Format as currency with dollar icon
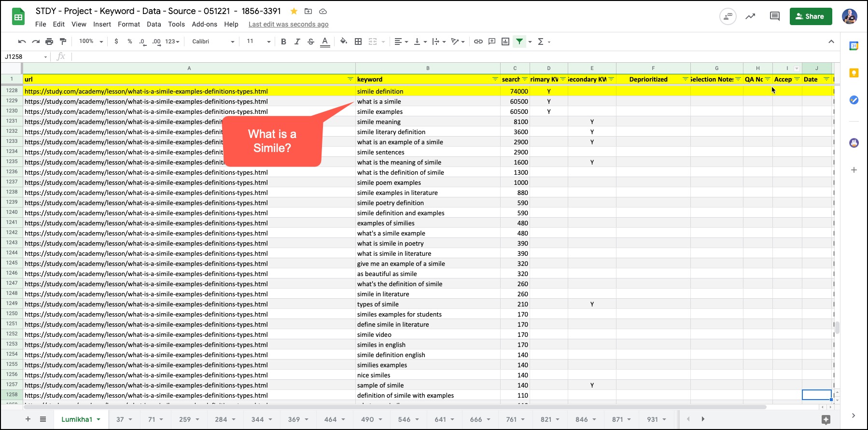This screenshot has width=868, height=430. (116, 42)
